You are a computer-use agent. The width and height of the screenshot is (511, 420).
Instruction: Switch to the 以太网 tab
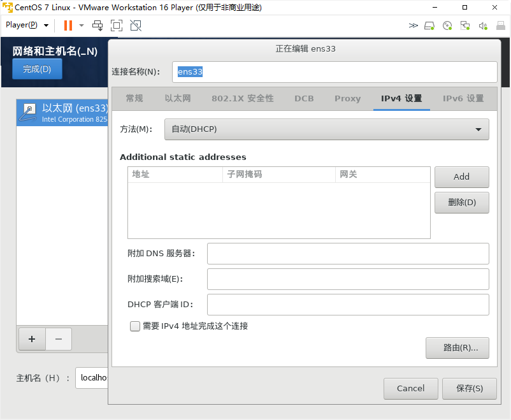tap(178, 98)
